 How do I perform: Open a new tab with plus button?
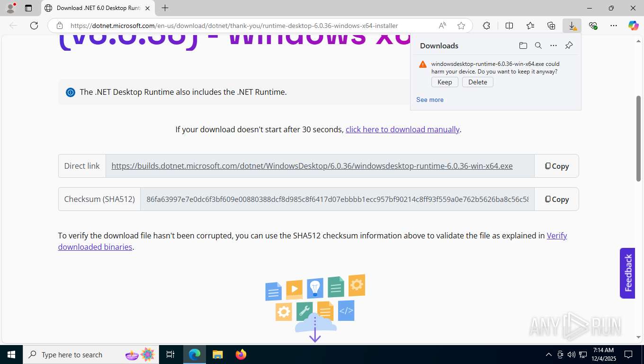(x=165, y=8)
